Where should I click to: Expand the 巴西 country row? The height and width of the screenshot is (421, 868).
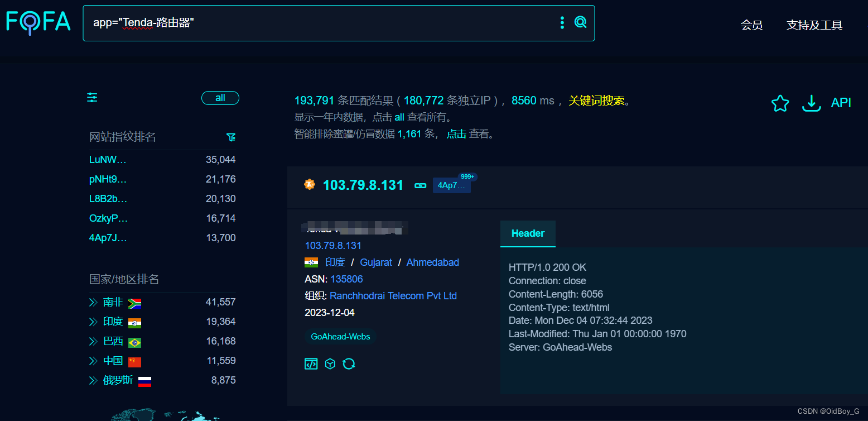pyautogui.click(x=93, y=342)
